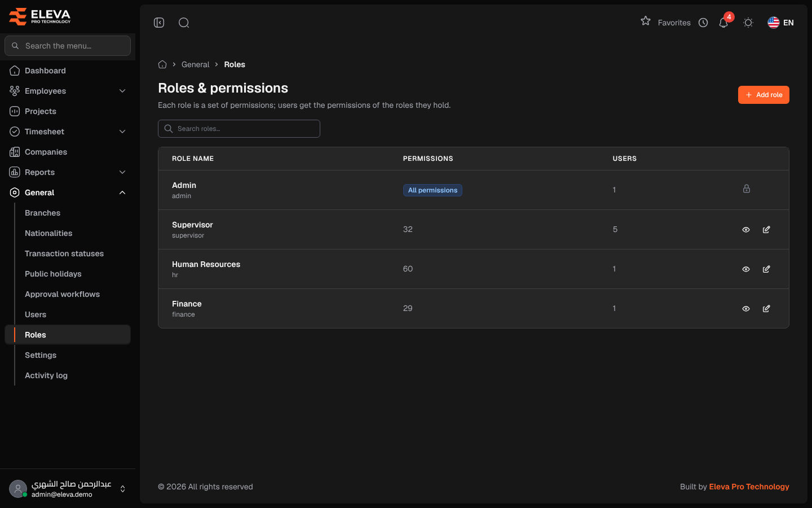
Task: Click Supervisor's users count of 5
Action: point(615,229)
